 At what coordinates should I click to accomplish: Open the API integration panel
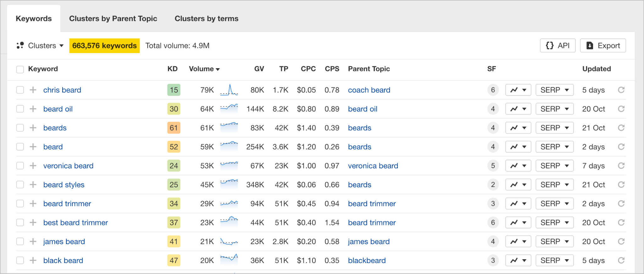557,46
